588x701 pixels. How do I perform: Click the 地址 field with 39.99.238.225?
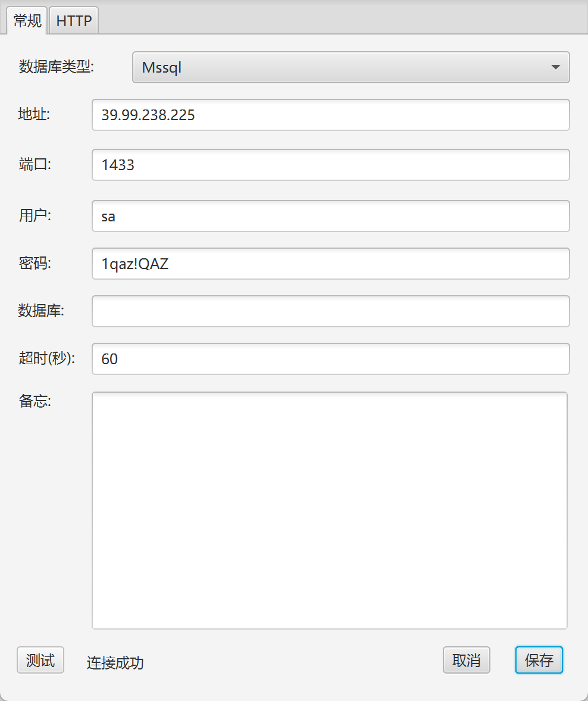330,115
